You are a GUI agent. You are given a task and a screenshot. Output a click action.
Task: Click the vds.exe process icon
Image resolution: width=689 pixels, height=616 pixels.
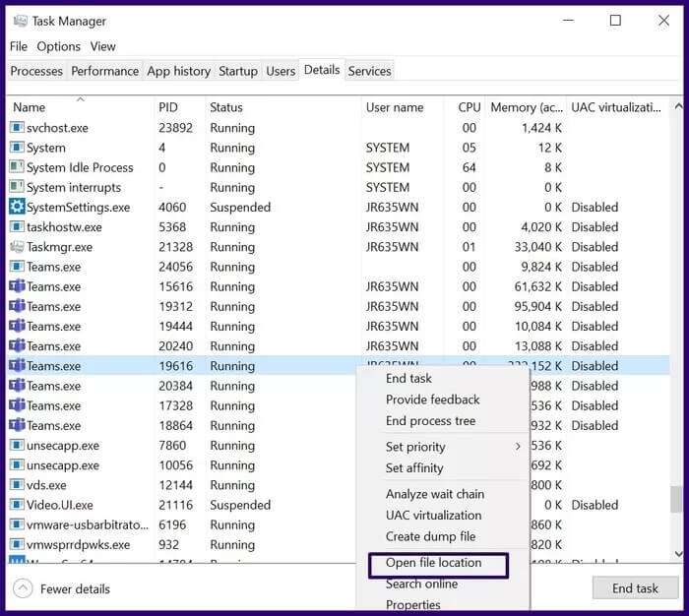(17, 484)
